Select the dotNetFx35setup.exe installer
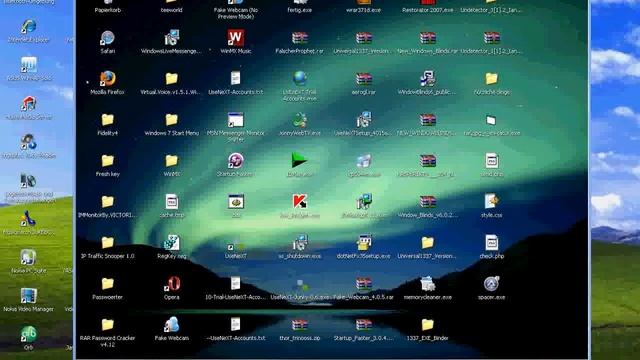This screenshot has height=360, width=640. [x=363, y=242]
